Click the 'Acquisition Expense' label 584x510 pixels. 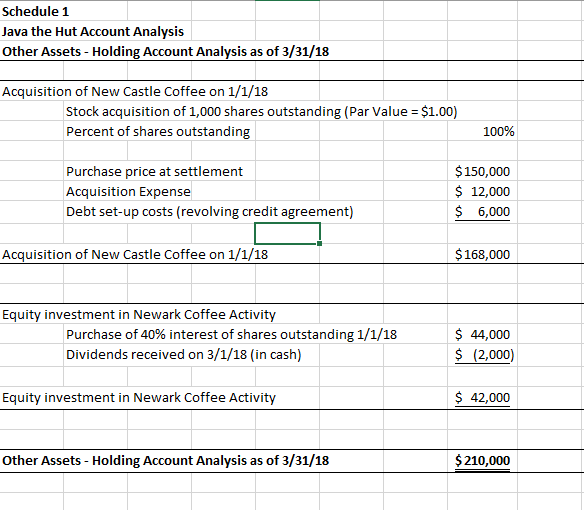click(x=128, y=192)
